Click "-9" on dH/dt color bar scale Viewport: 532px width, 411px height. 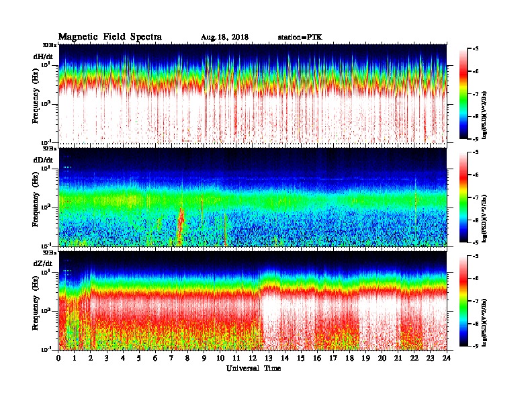coord(476,139)
